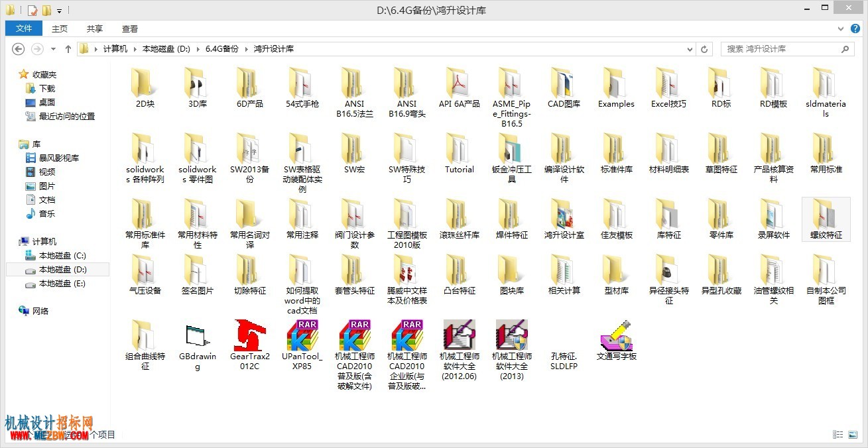Open the recent locations dropdown arrow
The width and height of the screenshot is (868, 448).
pos(52,49)
